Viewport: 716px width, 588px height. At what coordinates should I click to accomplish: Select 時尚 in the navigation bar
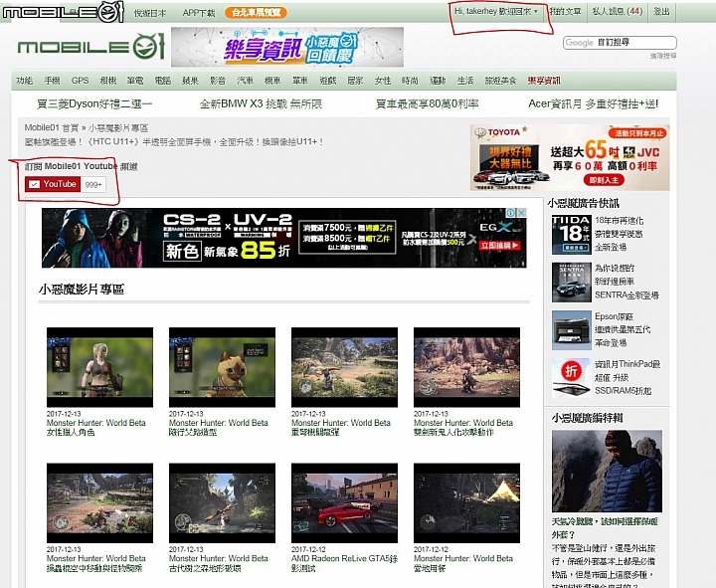coord(410,81)
